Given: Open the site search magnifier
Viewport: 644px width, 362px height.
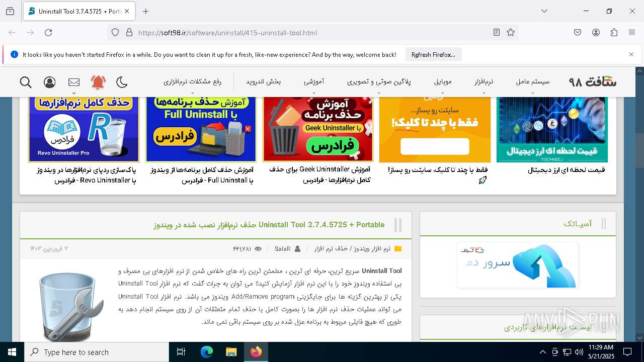Looking at the screenshot, I should click(x=26, y=82).
